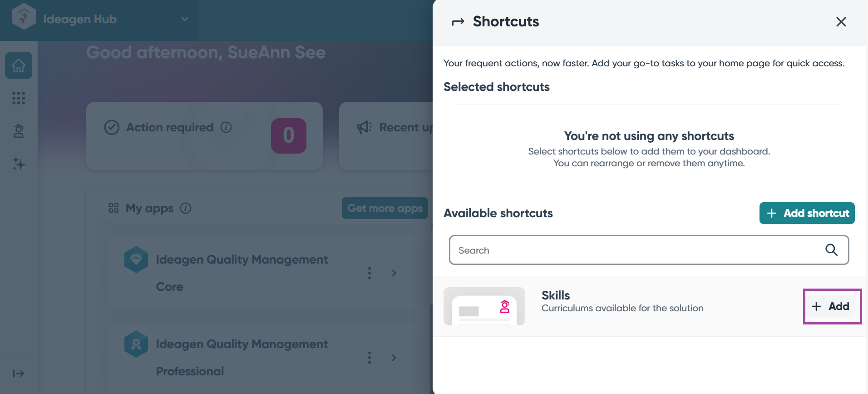The image size is (868, 394).
Task: Add the Skills shortcut
Action: (x=832, y=306)
